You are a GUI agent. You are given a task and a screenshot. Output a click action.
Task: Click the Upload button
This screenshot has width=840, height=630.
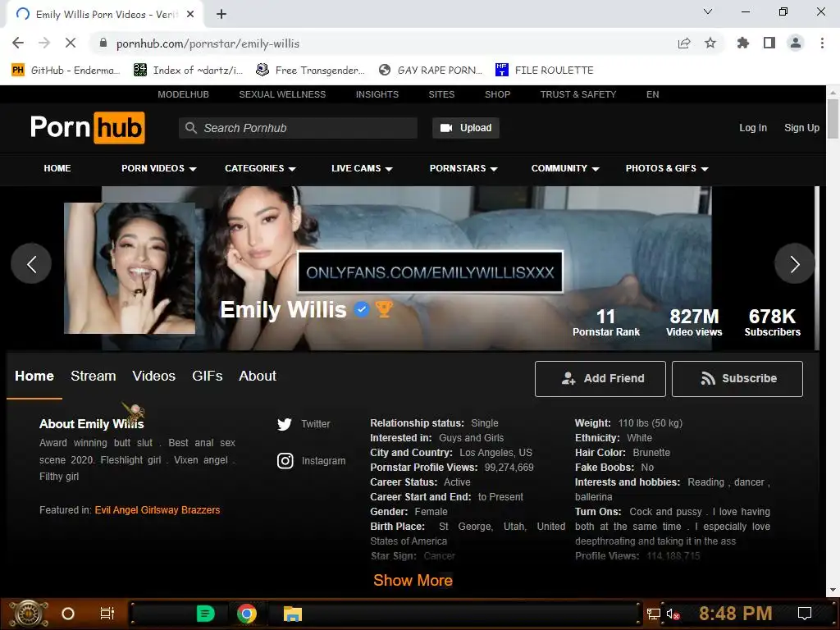pyautogui.click(x=466, y=128)
